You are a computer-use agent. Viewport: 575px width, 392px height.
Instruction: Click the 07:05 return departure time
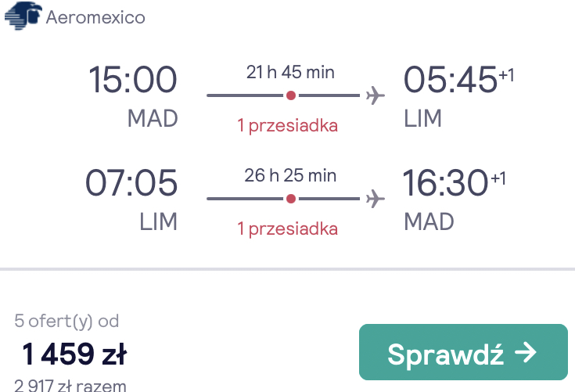coord(131,182)
